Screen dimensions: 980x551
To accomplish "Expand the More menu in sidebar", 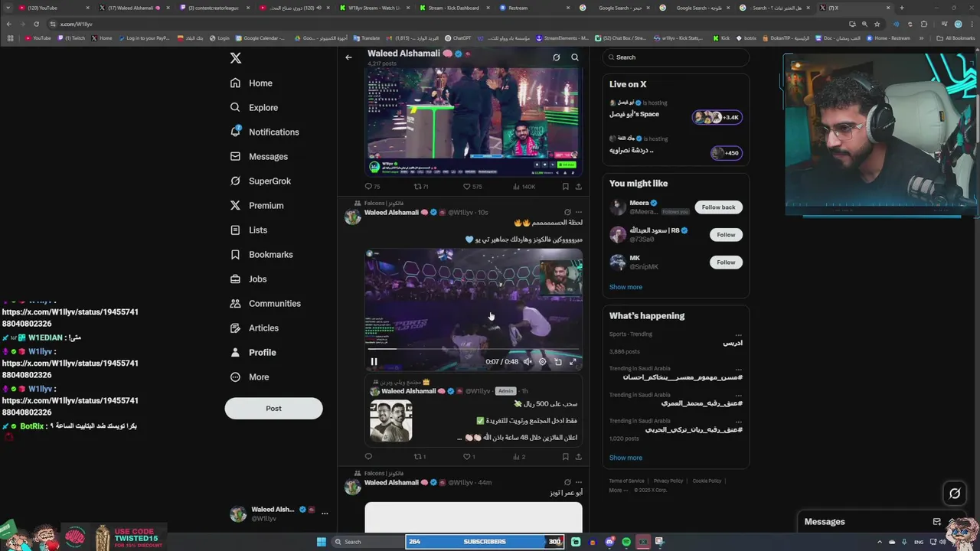I will click(249, 377).
